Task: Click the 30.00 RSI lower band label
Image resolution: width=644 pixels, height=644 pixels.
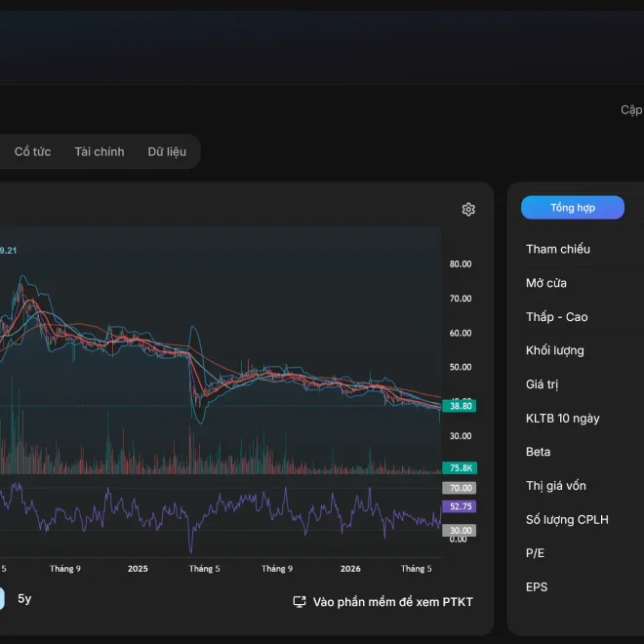Action: click(460, 530)
